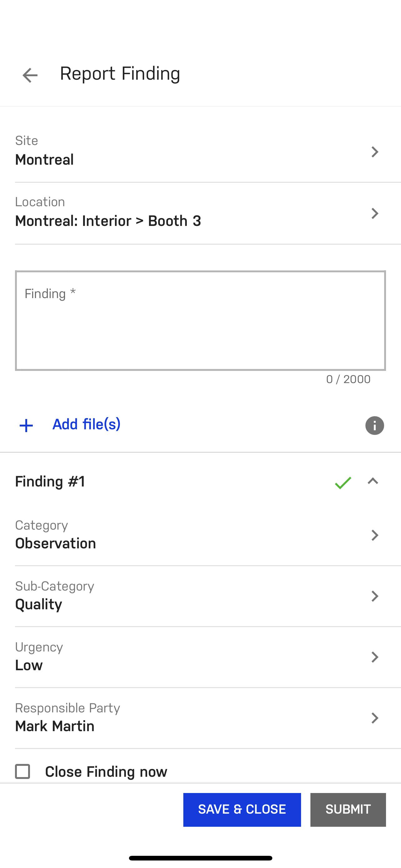The height and width of the screenshot is (868, 401).
Task: Click the green checkmark on Finding #1
Action: (343, 482)
